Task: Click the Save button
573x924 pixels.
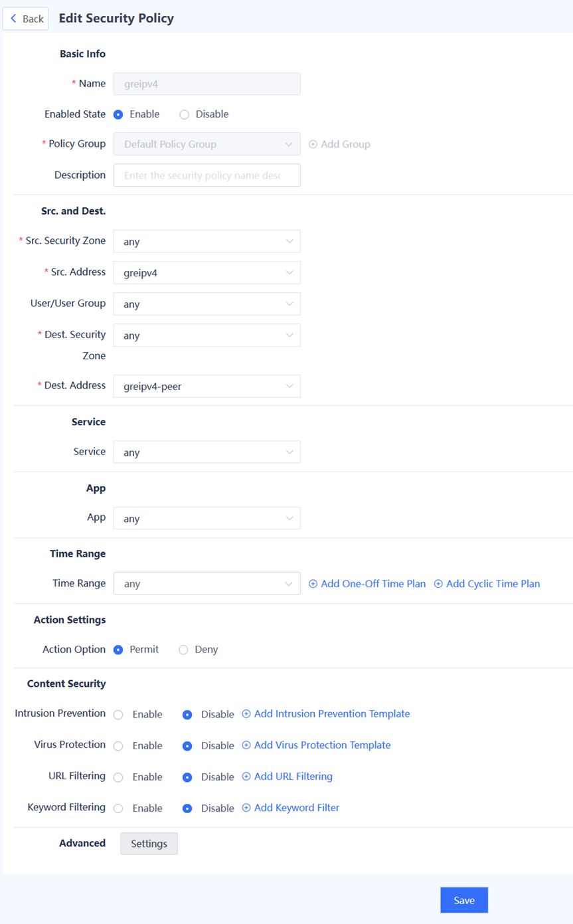Action: pos(464,900)
